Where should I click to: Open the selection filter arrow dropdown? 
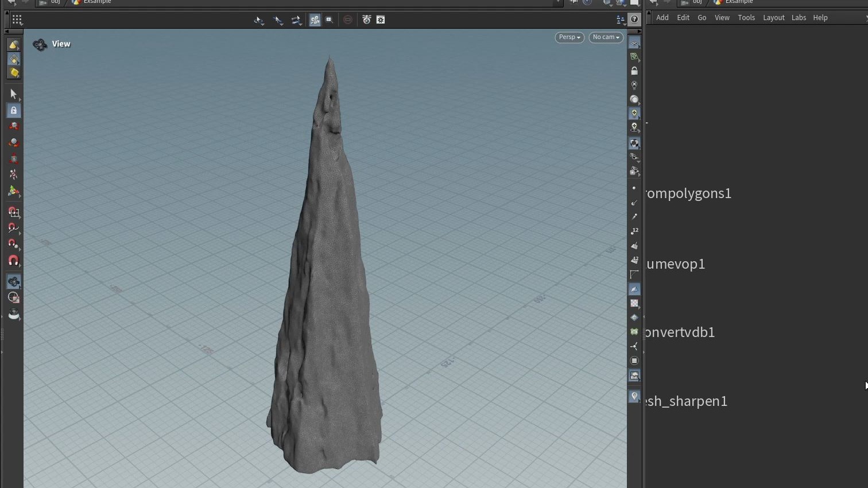coord(278,20)
